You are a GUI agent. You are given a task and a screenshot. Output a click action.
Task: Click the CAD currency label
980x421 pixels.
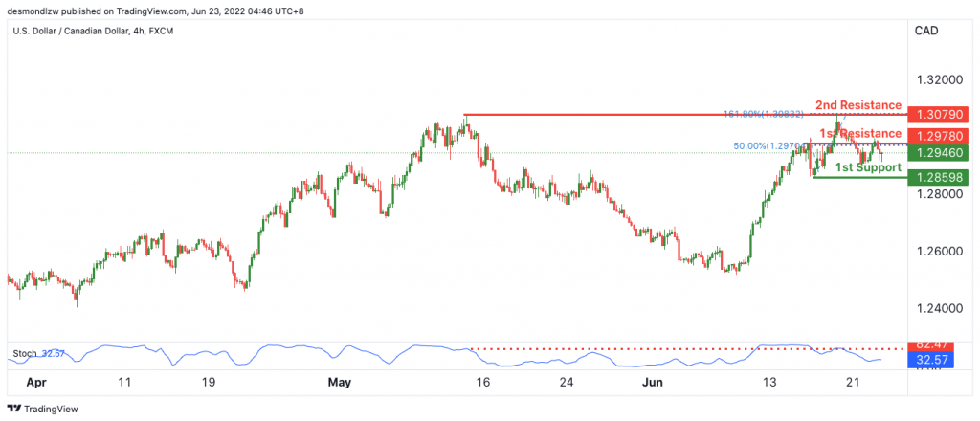(926, 31)
